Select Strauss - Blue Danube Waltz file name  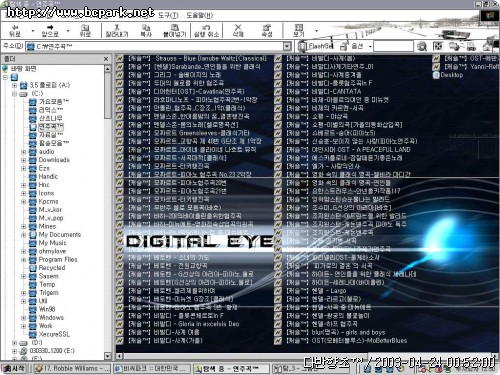tap(197, 58)
